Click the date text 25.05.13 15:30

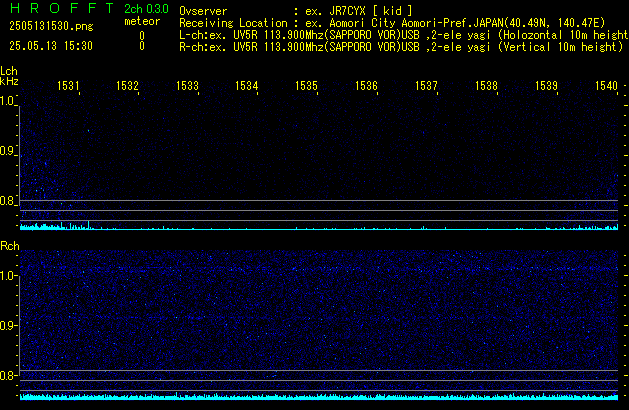51,46
